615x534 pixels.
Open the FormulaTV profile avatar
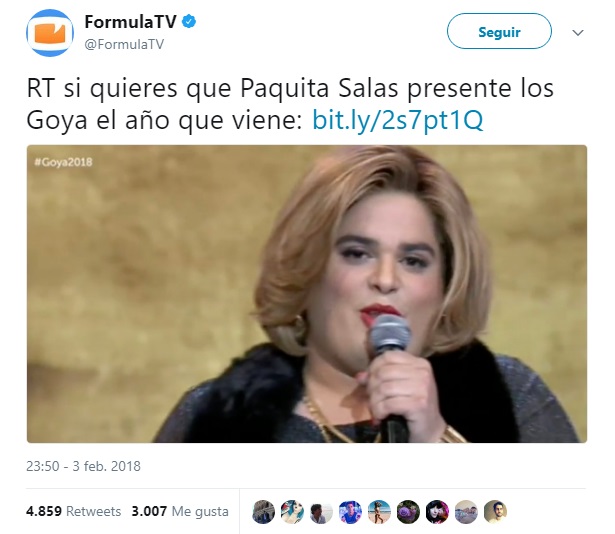[x=50, y=33]
